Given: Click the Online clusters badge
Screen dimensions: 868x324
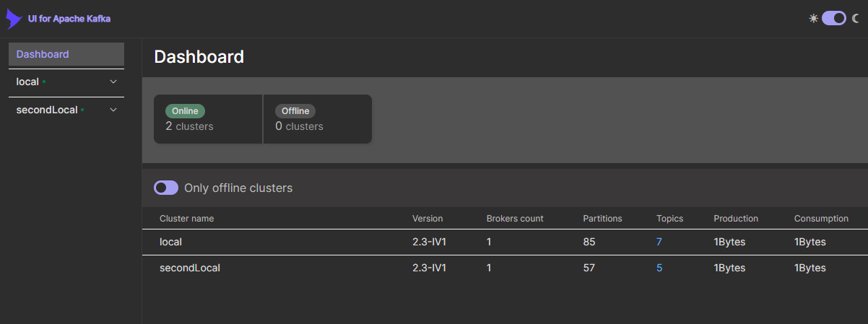Looking at the screenshot, I should [x=185, y=111].
